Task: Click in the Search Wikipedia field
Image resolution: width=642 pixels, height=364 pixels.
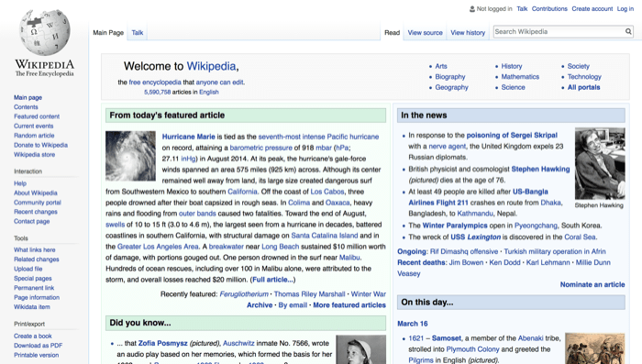Action: [559, 31]
